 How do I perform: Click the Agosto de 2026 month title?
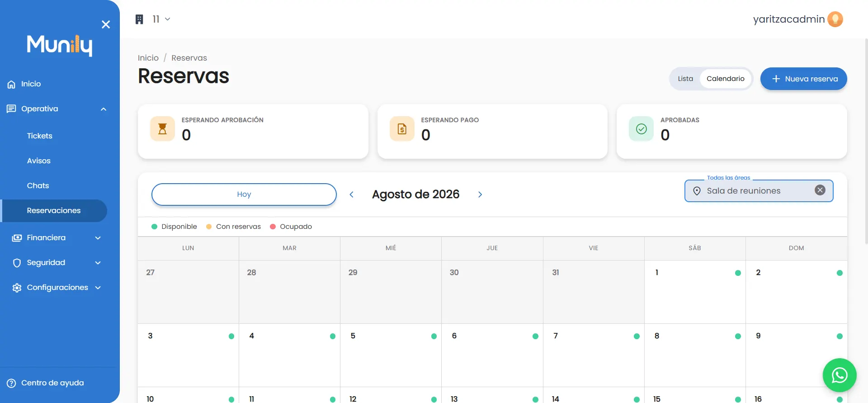point(415,194)
